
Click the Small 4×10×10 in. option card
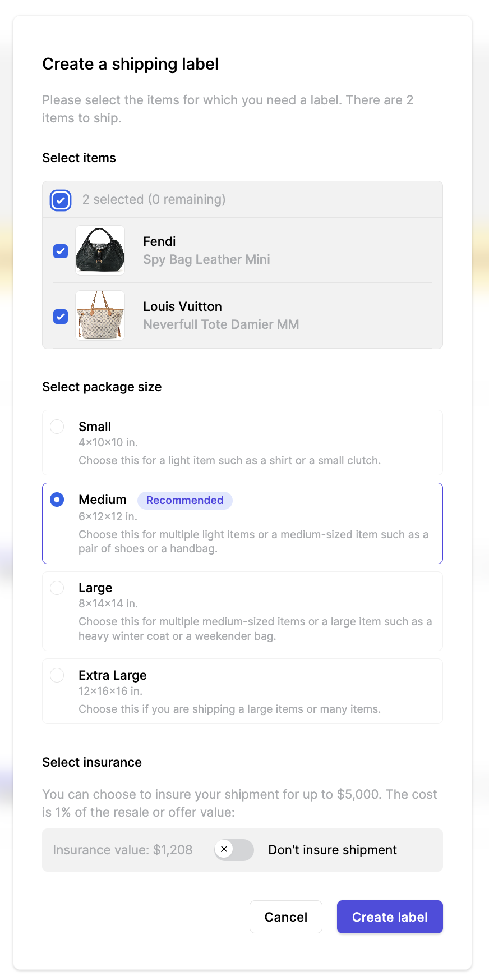(242, 443)
